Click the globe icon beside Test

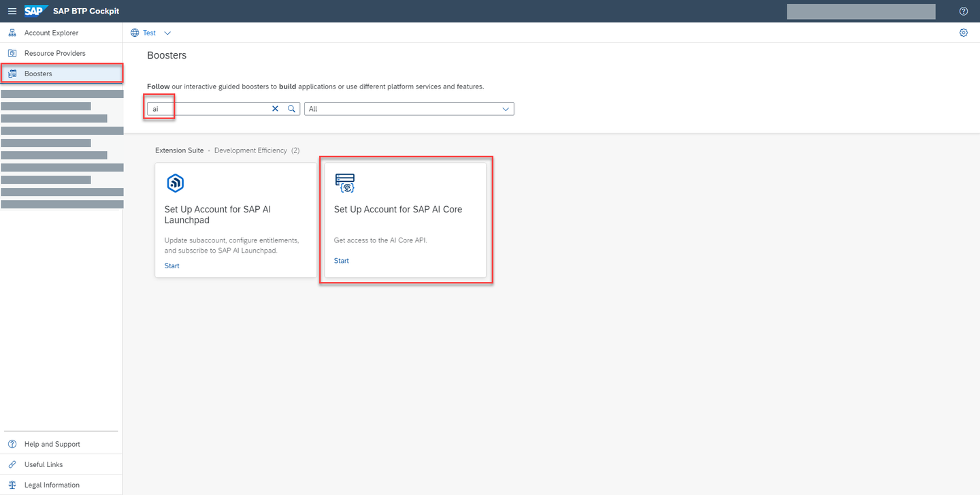tap(135, 33)
